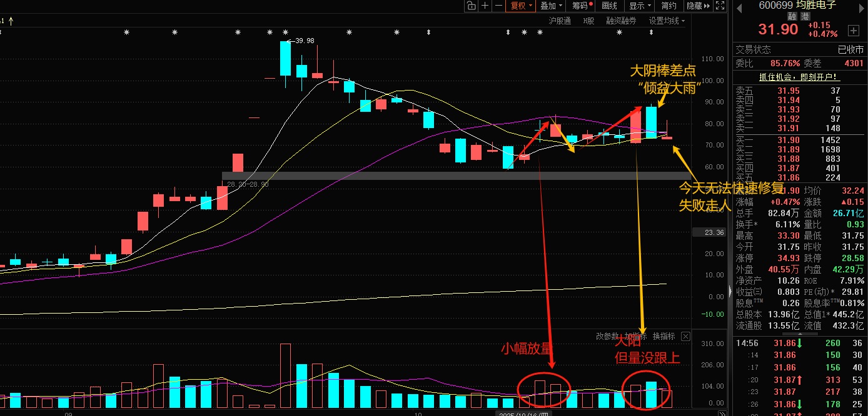Click the stock name 均胜电子
The height and width of the screenshot is (416, 868).
point(816,5)
